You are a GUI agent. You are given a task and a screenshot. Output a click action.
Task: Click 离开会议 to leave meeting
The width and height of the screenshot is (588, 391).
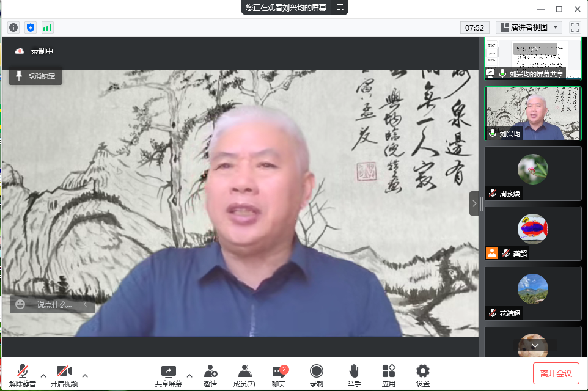pos(556,373)
